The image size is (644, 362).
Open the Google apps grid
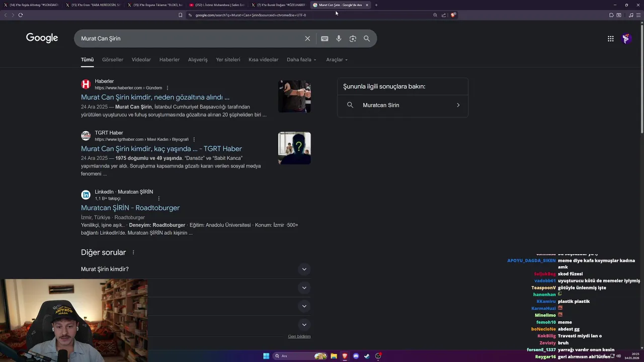click(x=610, y=39)
